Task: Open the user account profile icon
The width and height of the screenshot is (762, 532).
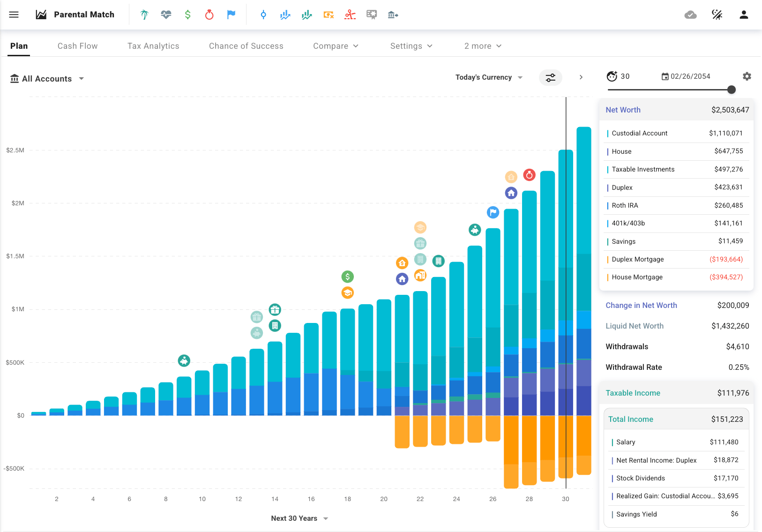Action: 744,15
